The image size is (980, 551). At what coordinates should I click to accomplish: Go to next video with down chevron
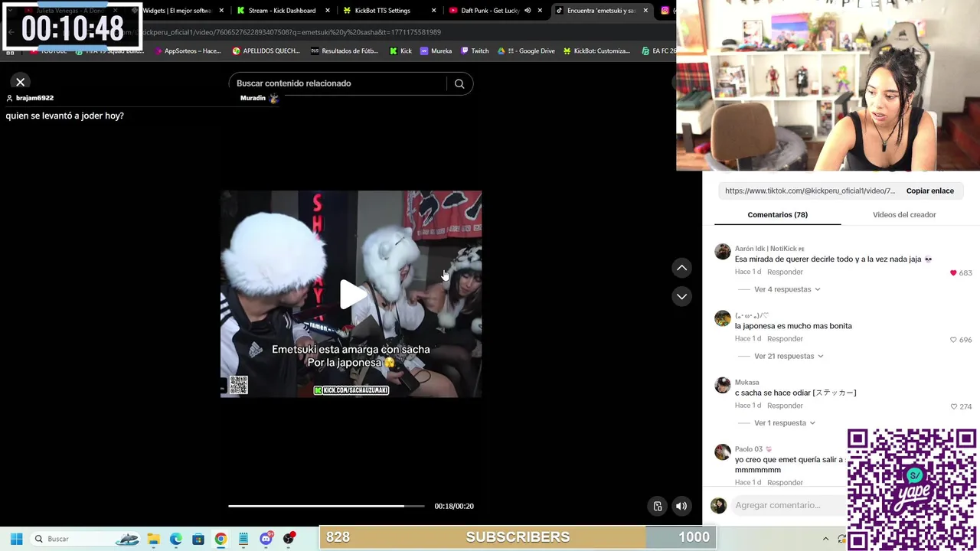click(x=681, y=296)
